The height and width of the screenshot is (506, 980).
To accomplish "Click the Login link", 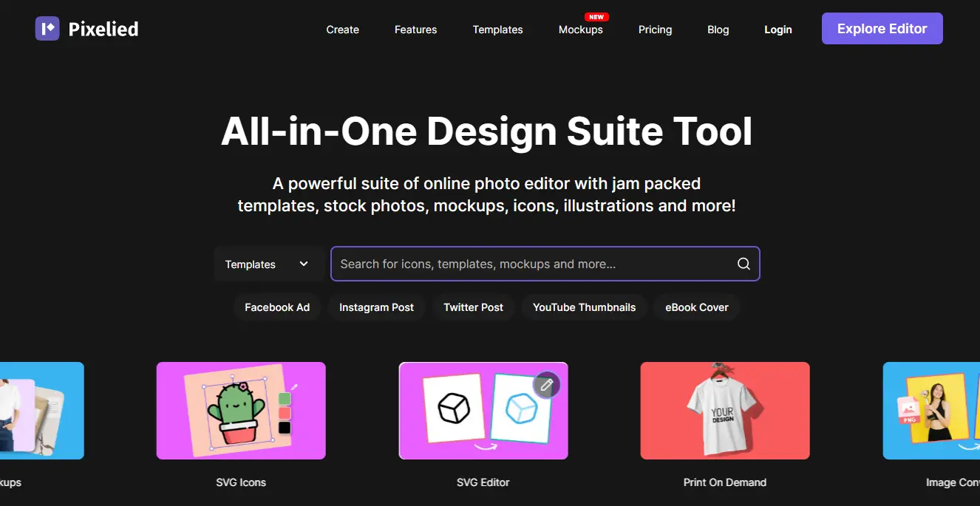I will tap(778, 30).
